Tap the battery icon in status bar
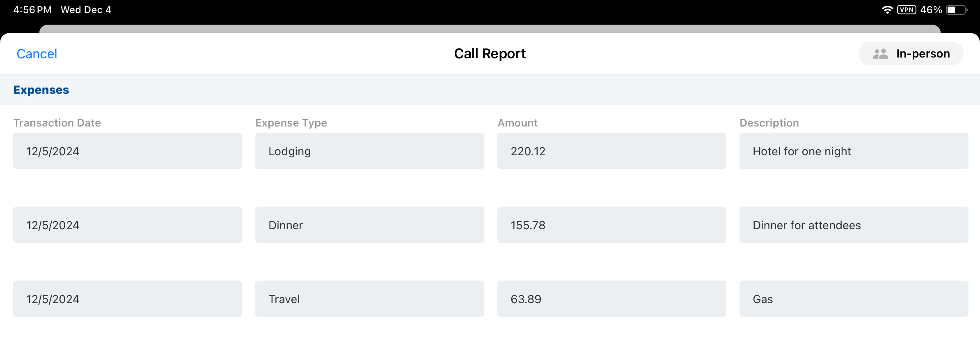This screenshot has height=343, width=980. coord(956,10)
